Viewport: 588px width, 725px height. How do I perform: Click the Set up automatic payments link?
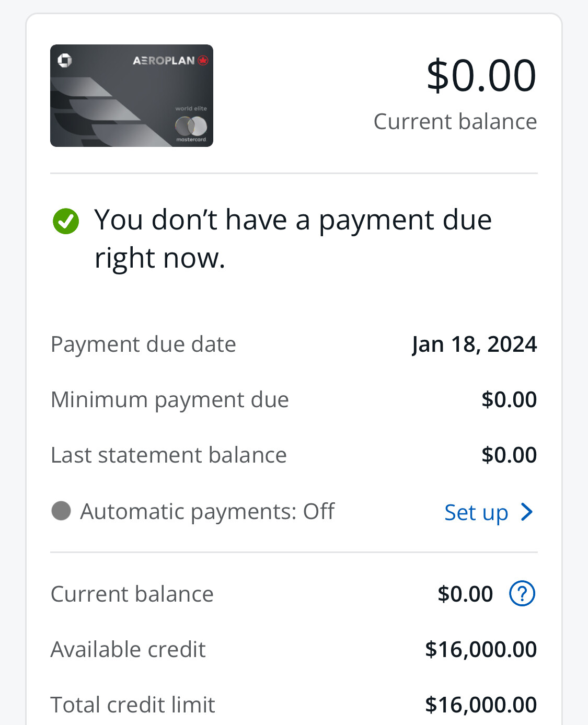click(476, 512)
